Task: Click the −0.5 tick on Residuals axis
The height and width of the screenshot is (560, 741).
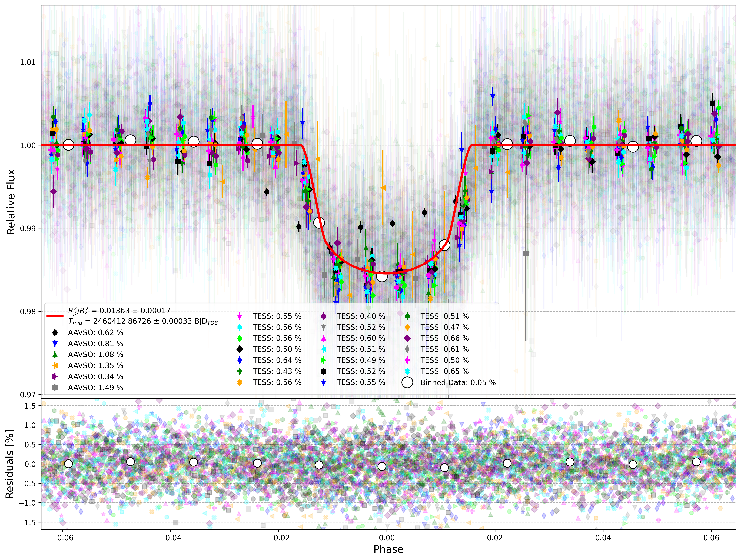Action: (27, 484)
